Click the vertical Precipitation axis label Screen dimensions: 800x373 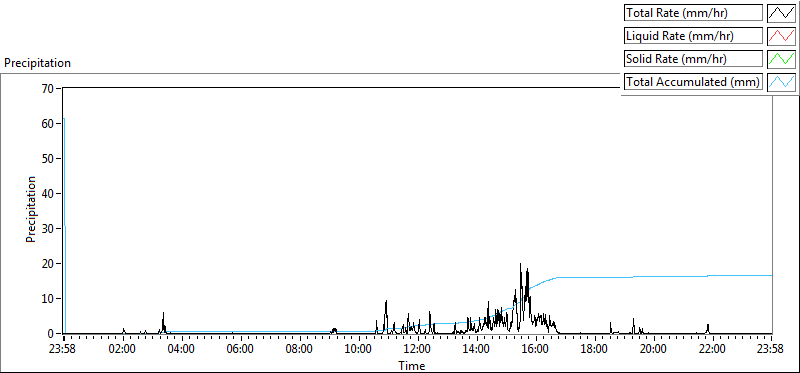pyautogui.click(x=31, y=209)
